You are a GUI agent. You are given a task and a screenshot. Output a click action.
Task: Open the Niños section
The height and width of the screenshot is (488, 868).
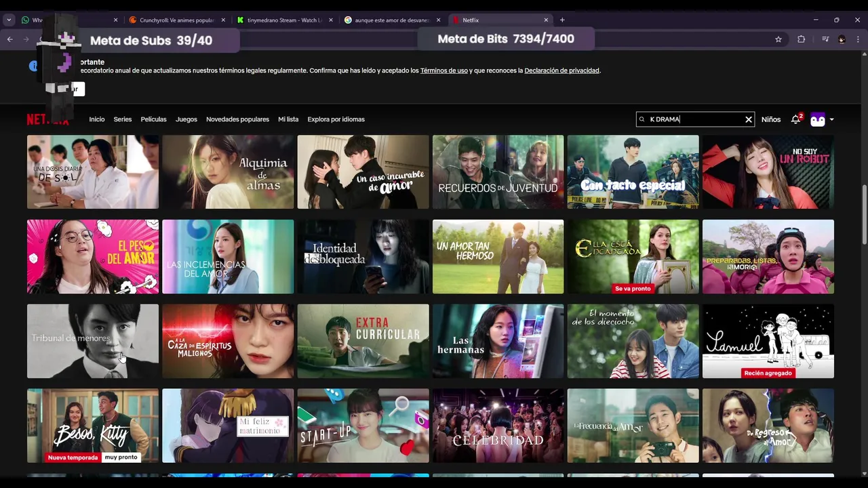(x=771, y=119)
